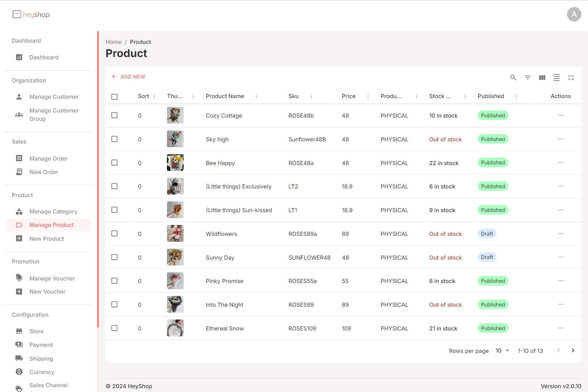Viewport: 588px width, 392px height.
Task: Open Manage Category in sidebar
Action: pos(53,212)
